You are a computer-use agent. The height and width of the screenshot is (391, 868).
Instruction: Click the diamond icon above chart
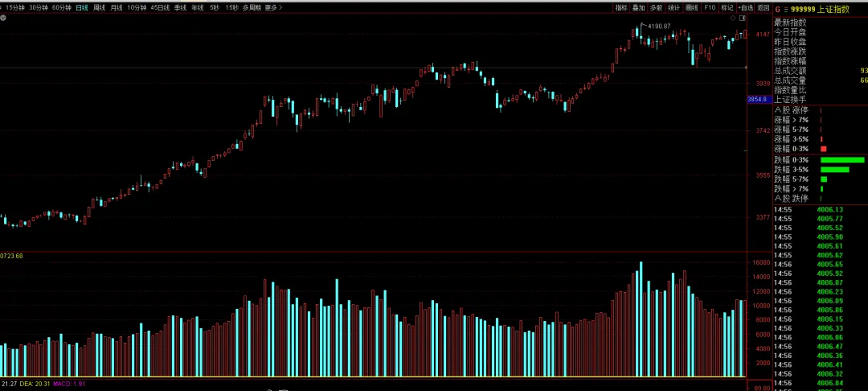(733, 19)
